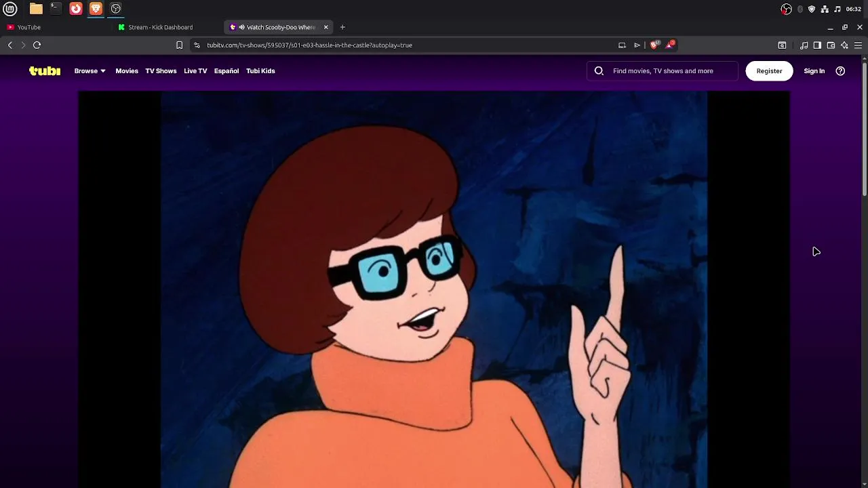Open the red Vivaldi-style browser icon in panel

coord(76,9)
